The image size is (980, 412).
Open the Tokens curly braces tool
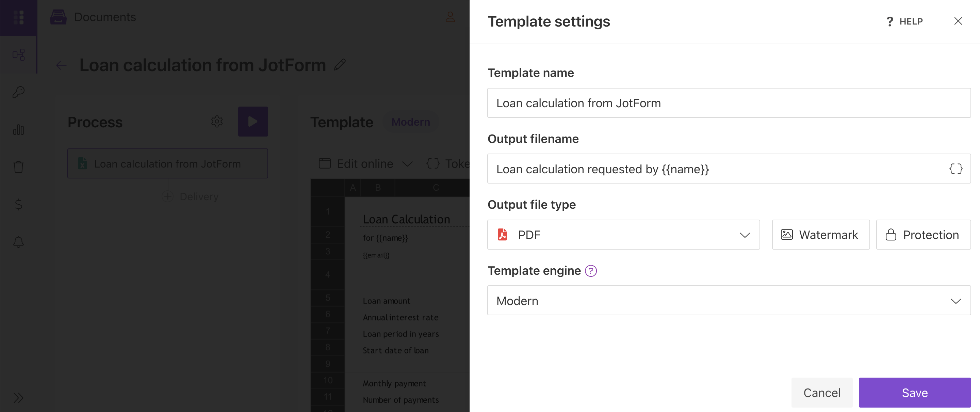coord(448,164)
